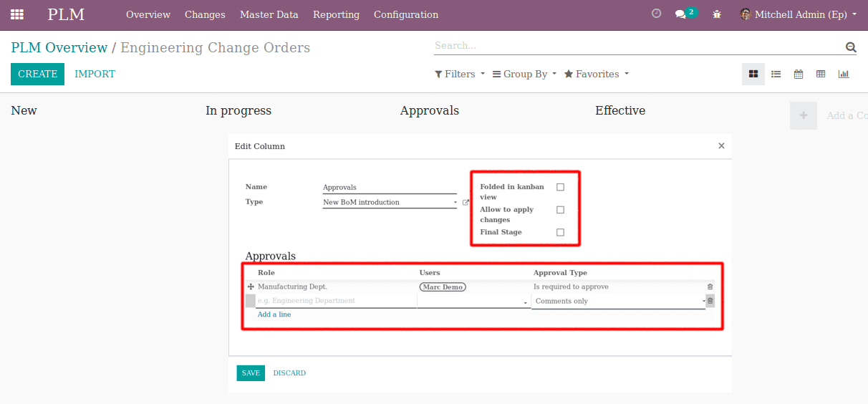Open Mitchell Admin user menu
Screen dimensions: 868x404
799,14
